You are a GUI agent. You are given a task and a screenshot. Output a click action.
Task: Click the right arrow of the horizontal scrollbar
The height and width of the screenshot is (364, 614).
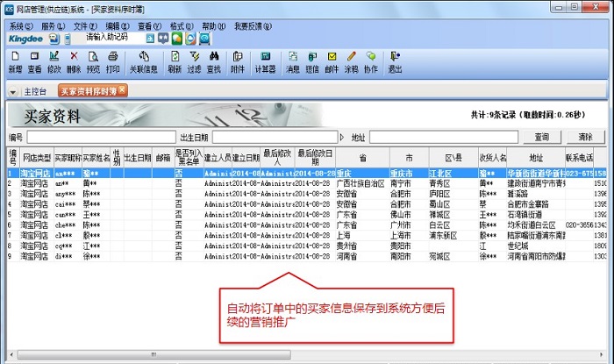601,354
